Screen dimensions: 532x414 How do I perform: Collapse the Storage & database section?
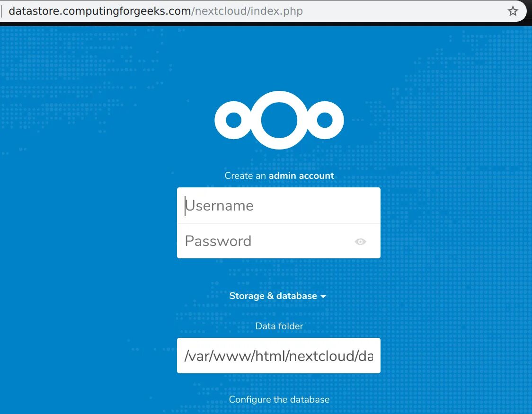[x=277, y=296]
